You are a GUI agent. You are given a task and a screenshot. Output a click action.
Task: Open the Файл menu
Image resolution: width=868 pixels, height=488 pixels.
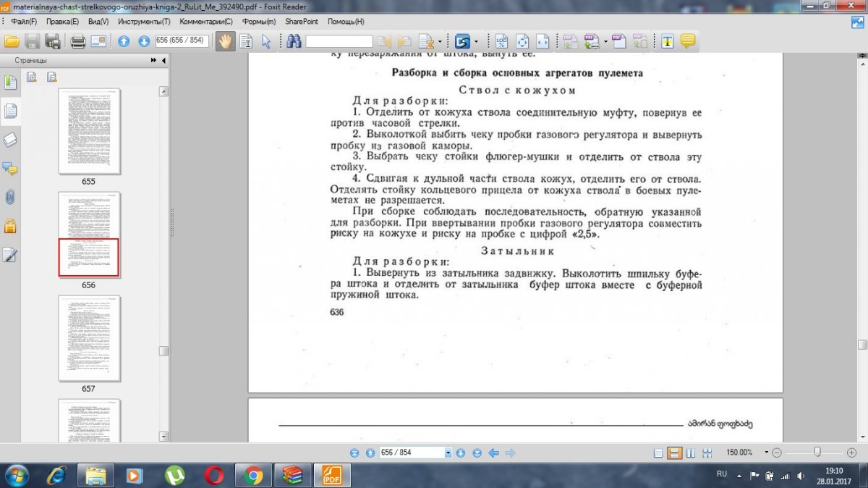coord(24,22)
